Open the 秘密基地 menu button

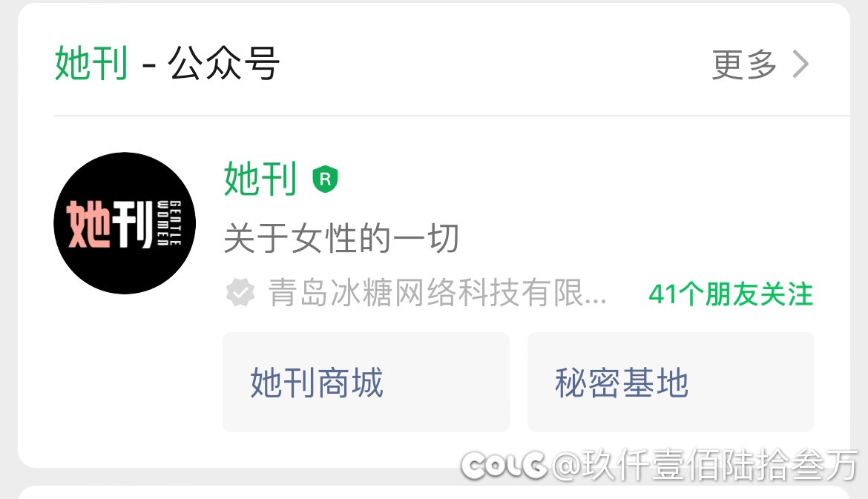[671, 383]
